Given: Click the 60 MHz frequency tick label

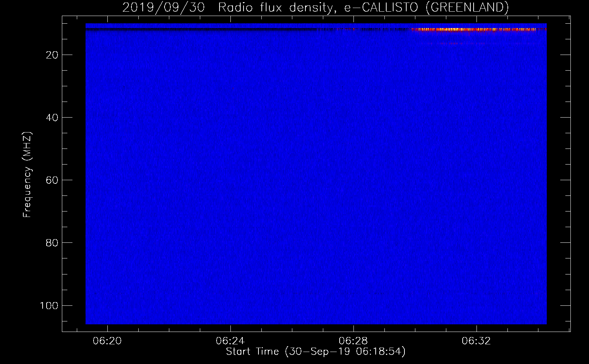Looking at the screenshot, I should click(52, 180).
